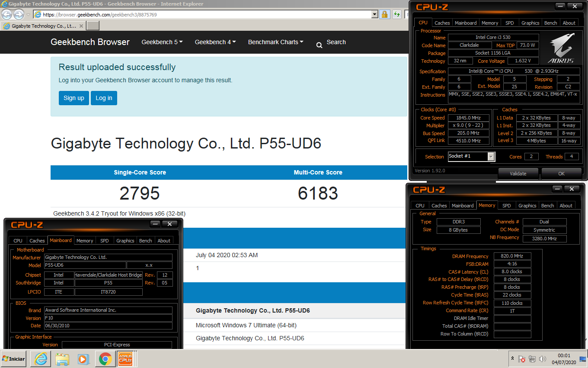
Task: Click the Internet Explorer Forward arrow button
Action: (19, 14)
